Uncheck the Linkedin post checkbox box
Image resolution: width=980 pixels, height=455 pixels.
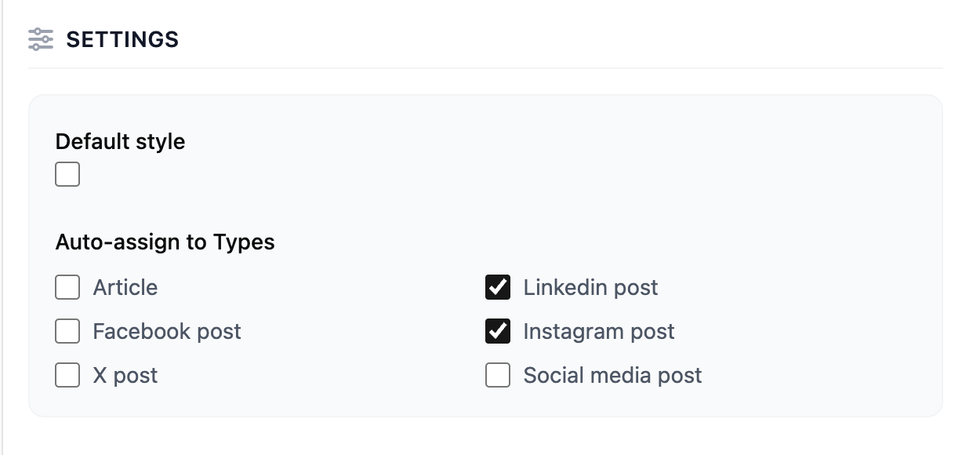(x=498, y=288)
